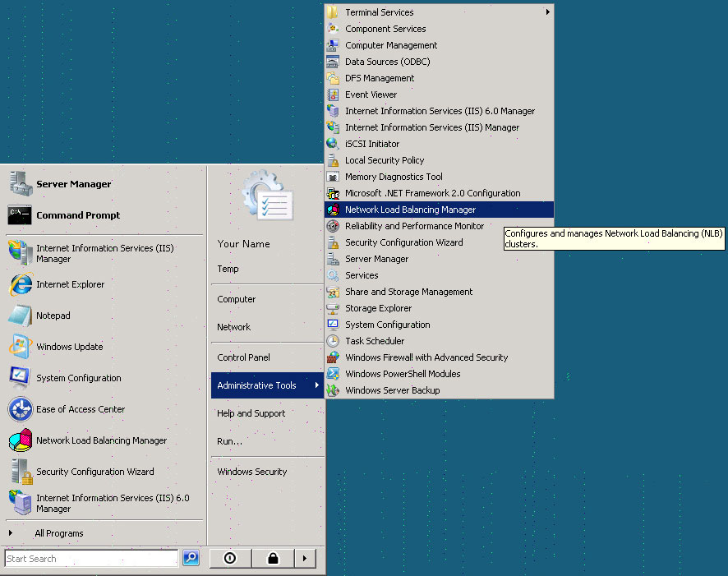Click the lock computer button
The width and height of the screenshot is (728, 576).
tap(273, 558)
